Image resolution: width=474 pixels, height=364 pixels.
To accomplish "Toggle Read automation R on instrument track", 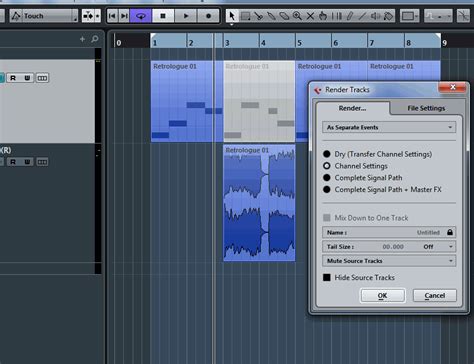I will (x=13, y=78).
